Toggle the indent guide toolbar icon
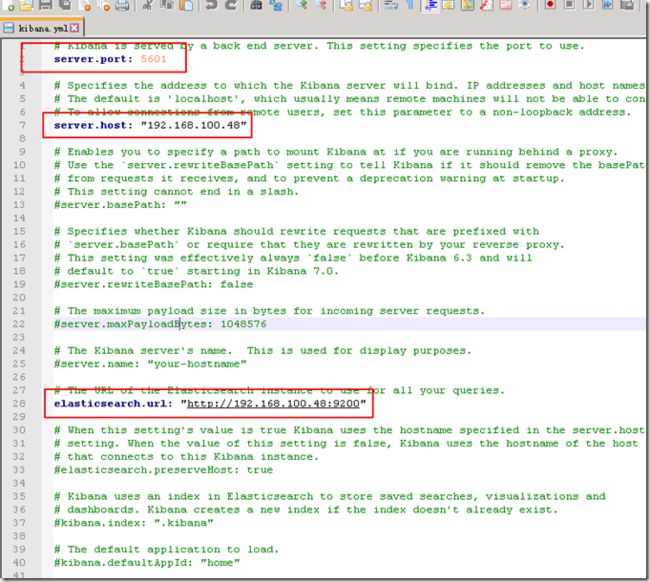Viewport: 650px width, 582px height. click(431, 5)
